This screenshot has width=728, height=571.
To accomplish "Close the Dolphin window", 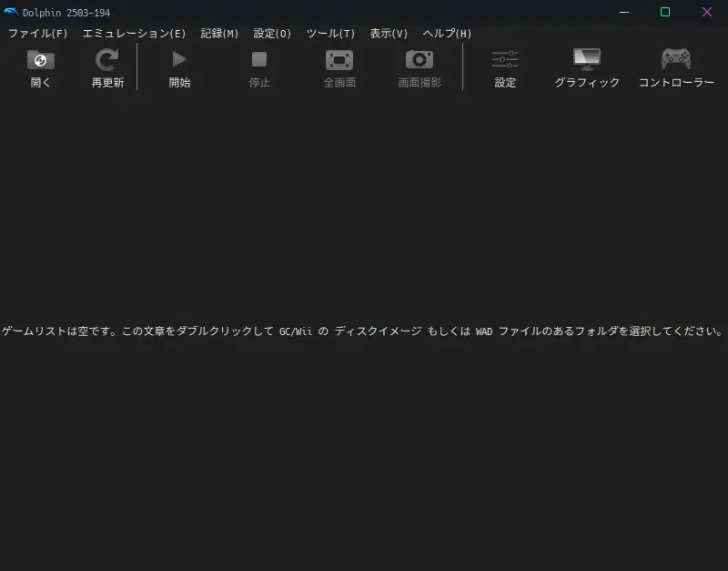I will pyautogui.click(x=707, y=12).
